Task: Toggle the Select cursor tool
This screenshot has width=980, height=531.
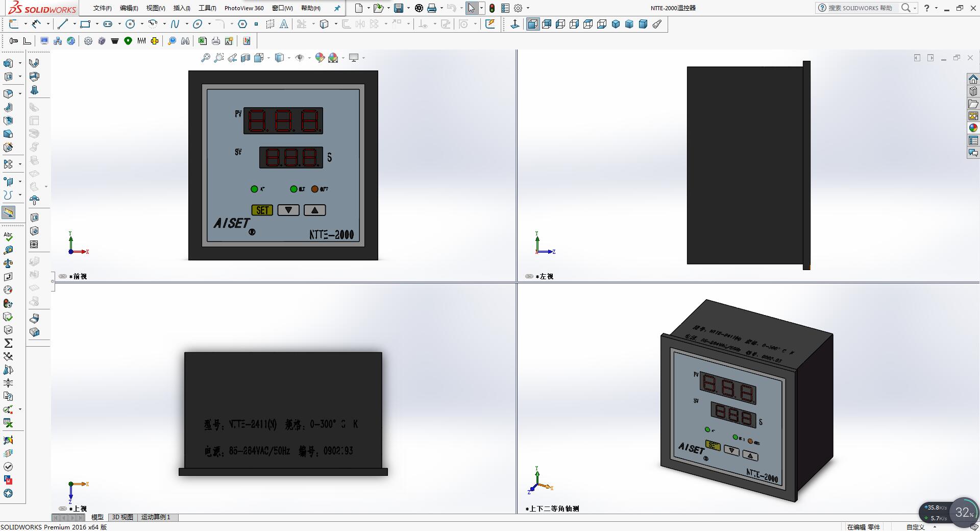Action: tap(471, 8)
